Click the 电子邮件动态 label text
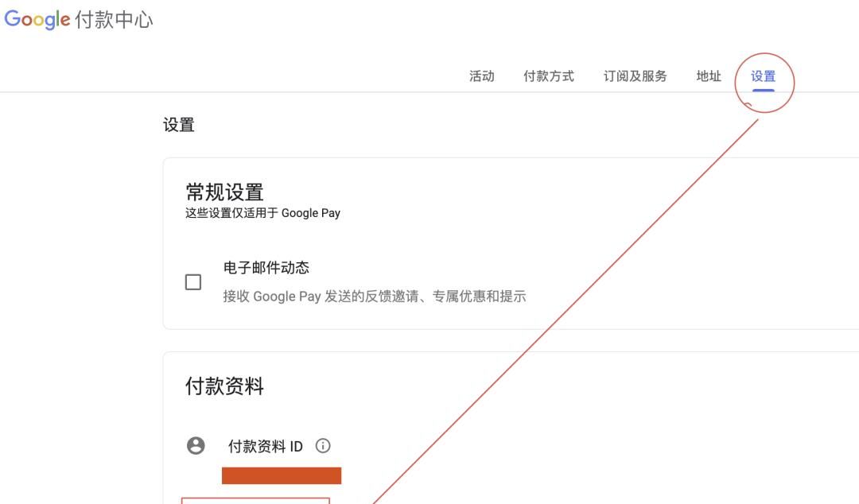 [x=266, y=268]
